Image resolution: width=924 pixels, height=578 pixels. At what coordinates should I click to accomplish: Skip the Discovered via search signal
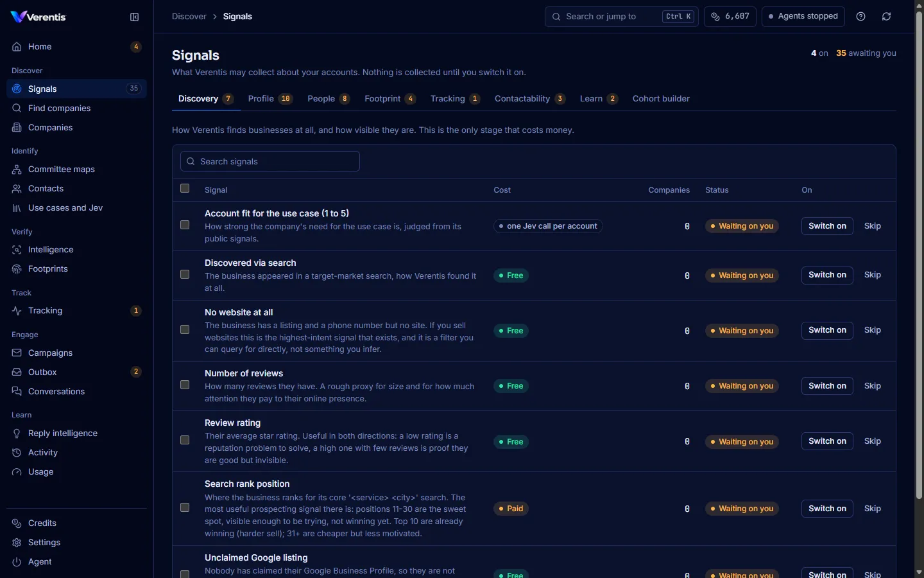point(873,275)
